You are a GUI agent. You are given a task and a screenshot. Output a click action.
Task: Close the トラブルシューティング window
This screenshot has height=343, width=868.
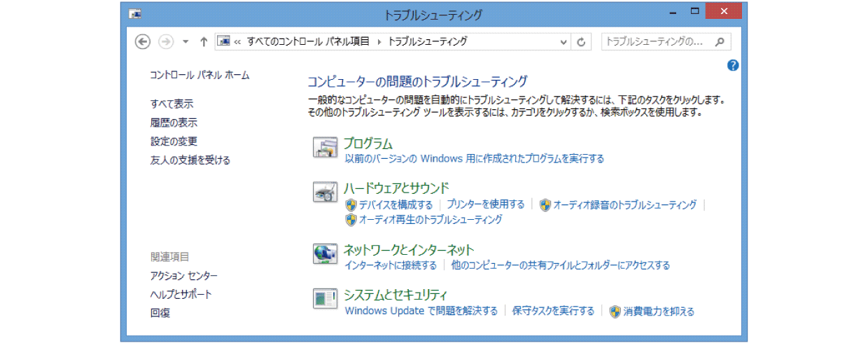click(724, 11)
